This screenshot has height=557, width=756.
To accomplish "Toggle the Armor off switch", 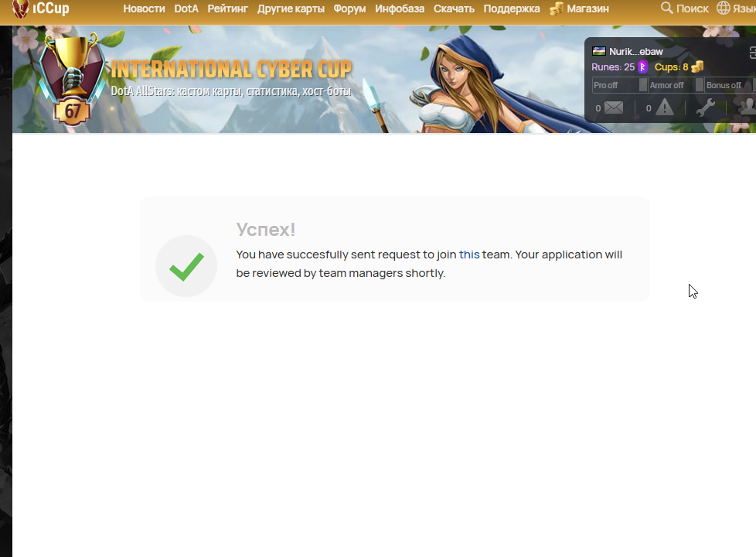I will pyautogui.click(x=676, y=85).
